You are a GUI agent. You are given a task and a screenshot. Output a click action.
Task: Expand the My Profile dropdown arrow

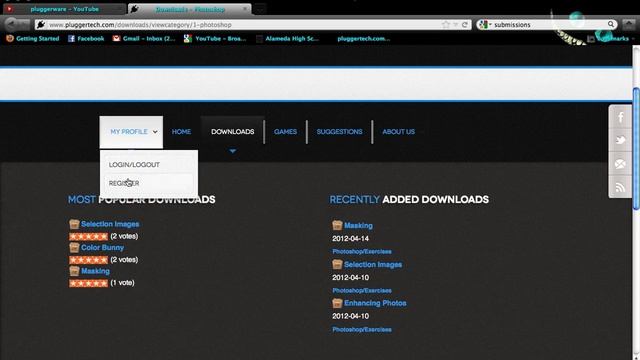pos(155,132)
